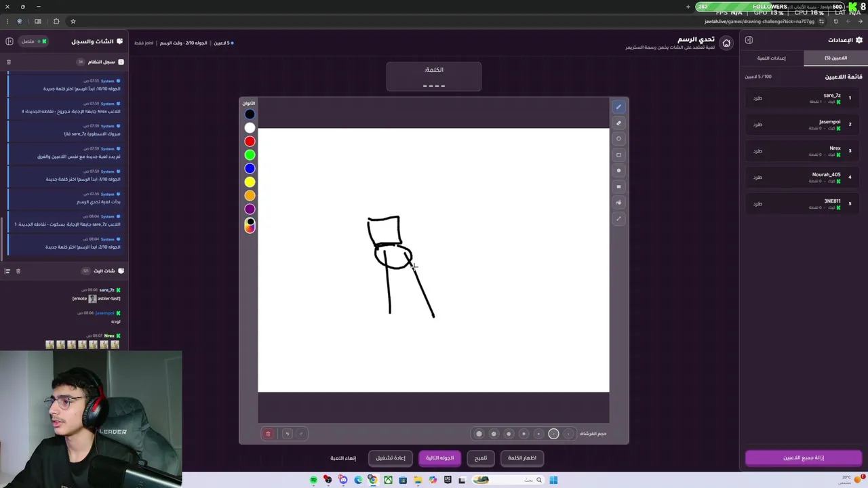The height and width of the screenshot is (488, 868).
Task: Go to home via house icon
Action: point(726,43)
